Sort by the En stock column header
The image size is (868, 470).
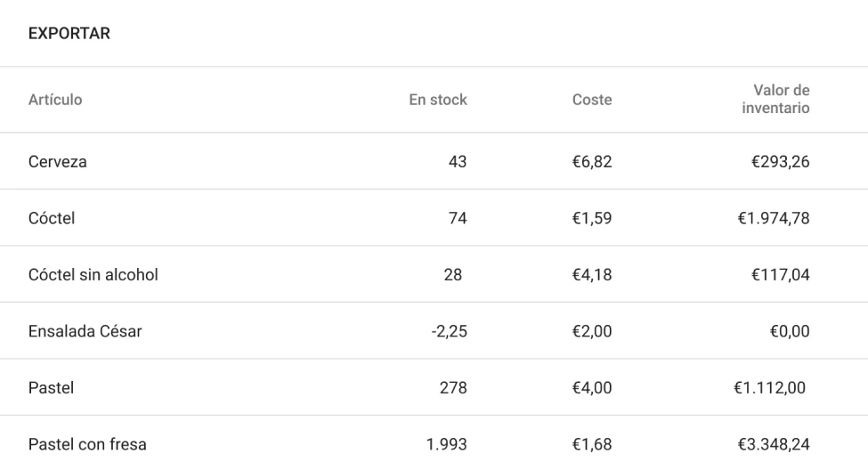pyautogui.click(x=437, y=101)
